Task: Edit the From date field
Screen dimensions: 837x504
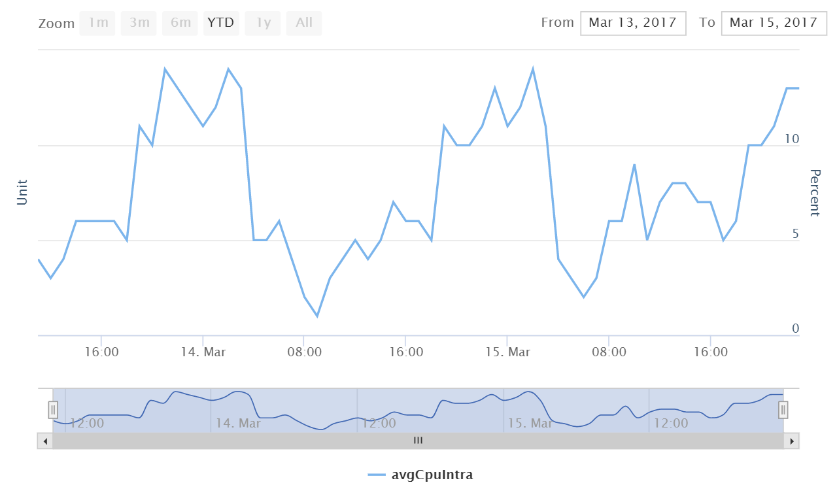Action: [x=632, y=23]
